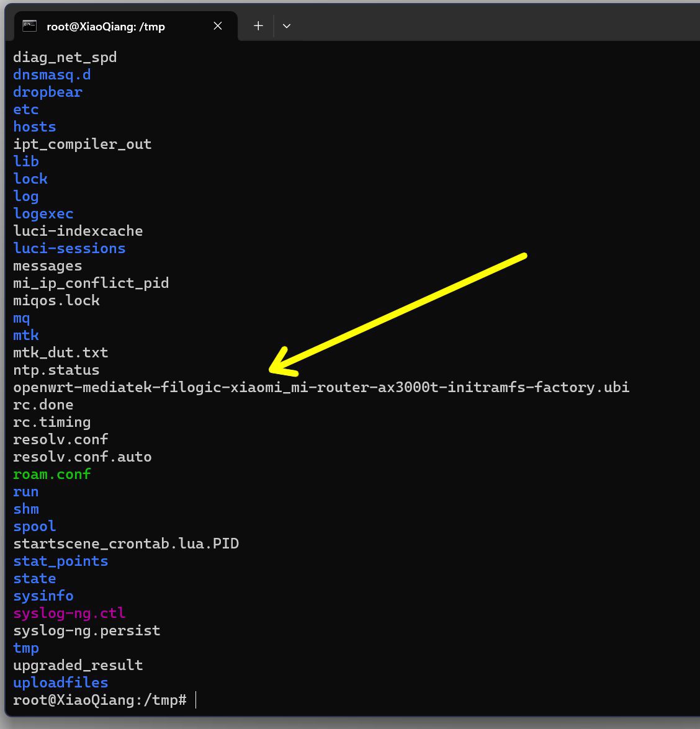Click the mtk_dut.txt file name
The width and height of the screenshot is (700, 729).
pos(60,353)
